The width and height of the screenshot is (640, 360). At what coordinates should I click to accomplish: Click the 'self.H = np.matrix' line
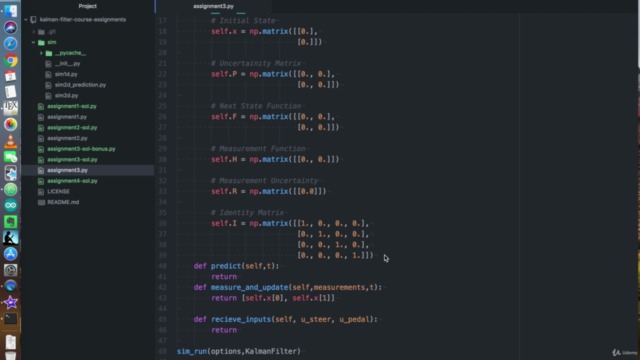[x=275, y=160]
